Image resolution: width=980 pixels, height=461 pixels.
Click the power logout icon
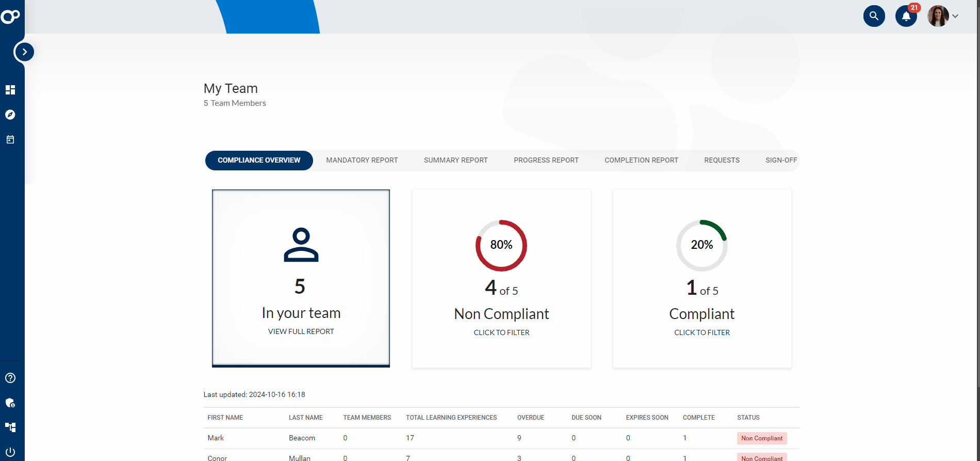click(x=10, y=452)
